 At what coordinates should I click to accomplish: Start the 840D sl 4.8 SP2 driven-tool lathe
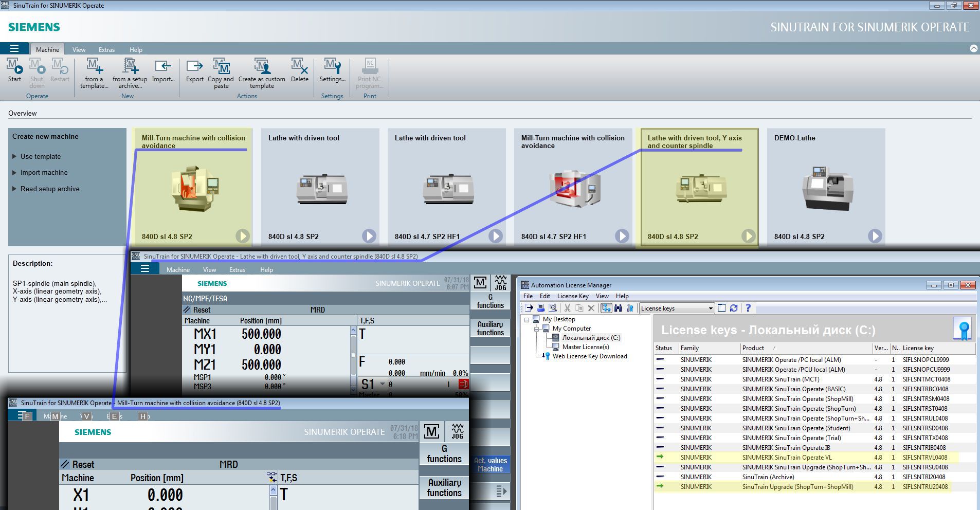(x=369, y=236)
